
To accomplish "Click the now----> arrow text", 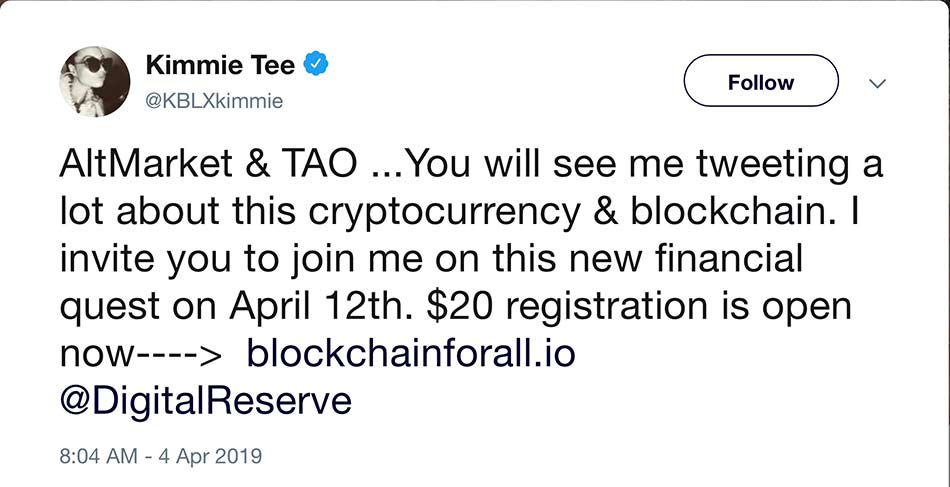I will [x=141, y=356].
